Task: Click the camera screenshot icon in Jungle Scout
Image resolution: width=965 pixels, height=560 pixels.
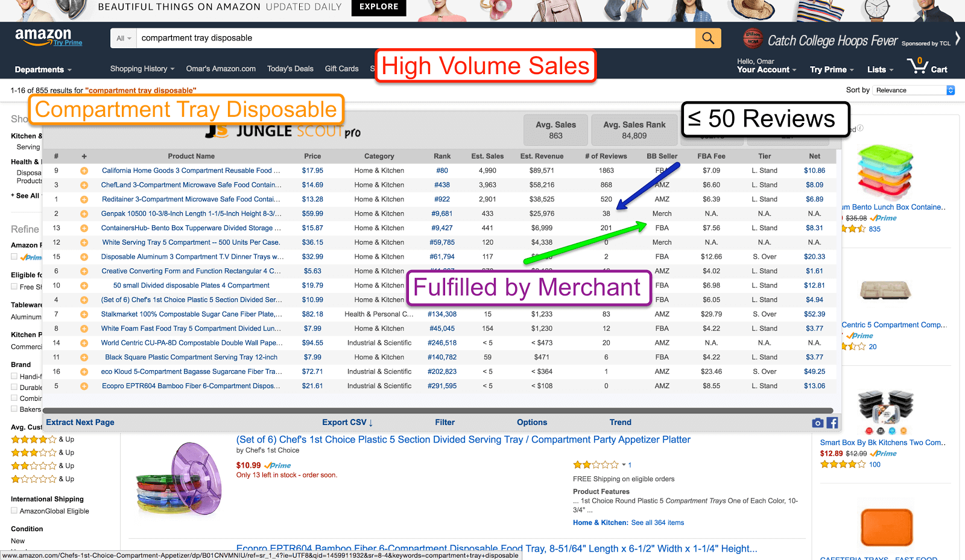Action: coord(817,423)
